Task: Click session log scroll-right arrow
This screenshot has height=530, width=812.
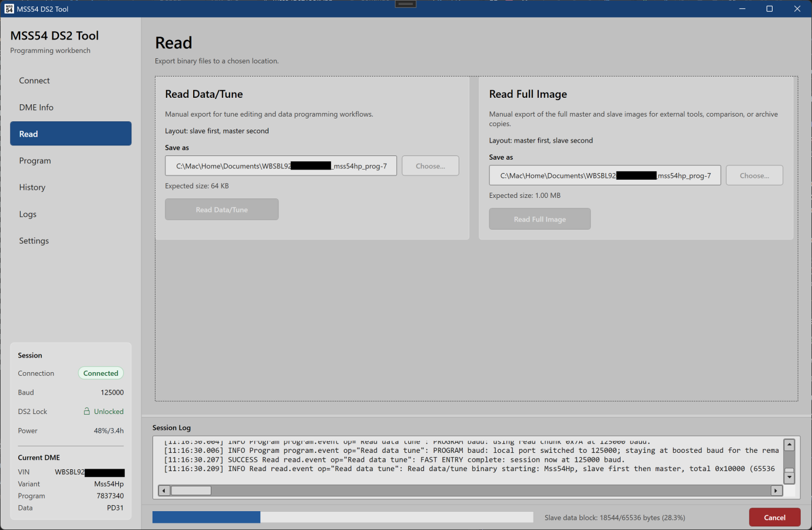Action: click(x=776, y=491)
